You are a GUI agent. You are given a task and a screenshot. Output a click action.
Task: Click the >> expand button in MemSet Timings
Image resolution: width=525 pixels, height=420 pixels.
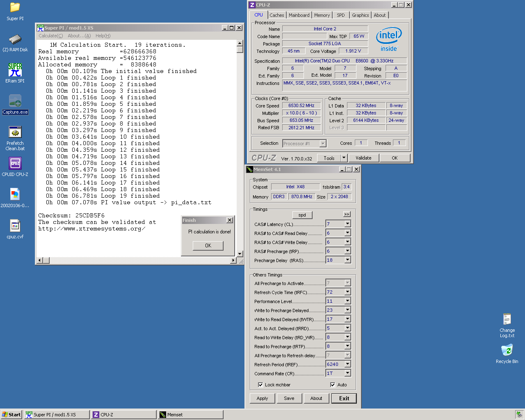click(347, 214)
